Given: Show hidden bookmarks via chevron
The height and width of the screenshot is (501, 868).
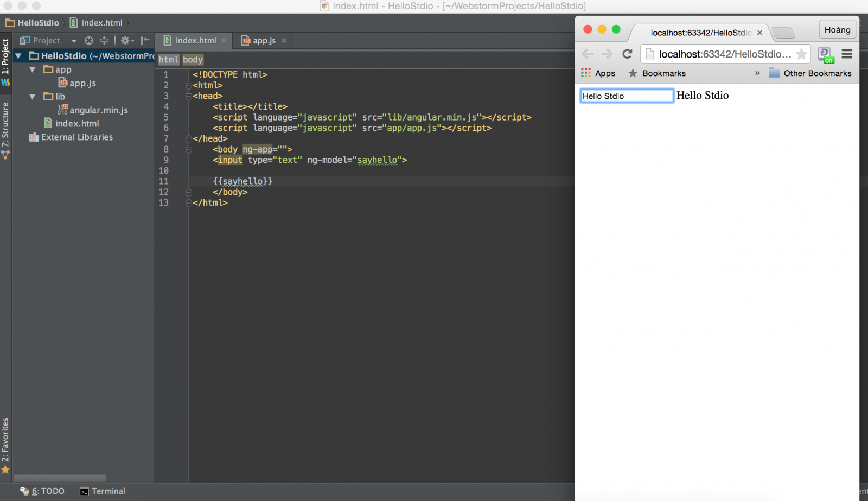Looking at the screenshot, I should 757,73.
